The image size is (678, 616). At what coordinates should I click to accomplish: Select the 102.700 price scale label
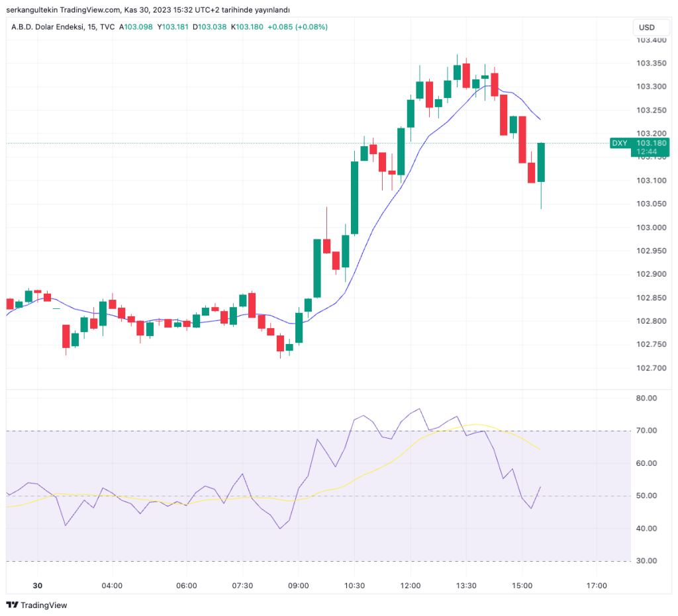point(650,368)
